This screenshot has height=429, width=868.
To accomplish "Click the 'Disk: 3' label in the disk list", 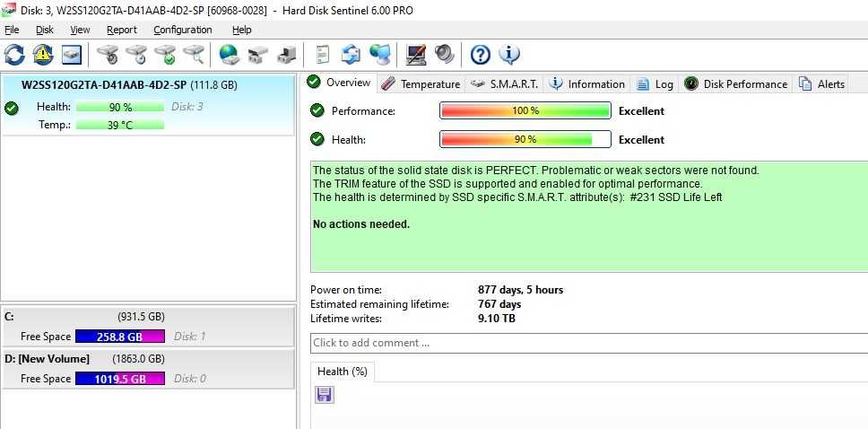I will pos(187,107).
